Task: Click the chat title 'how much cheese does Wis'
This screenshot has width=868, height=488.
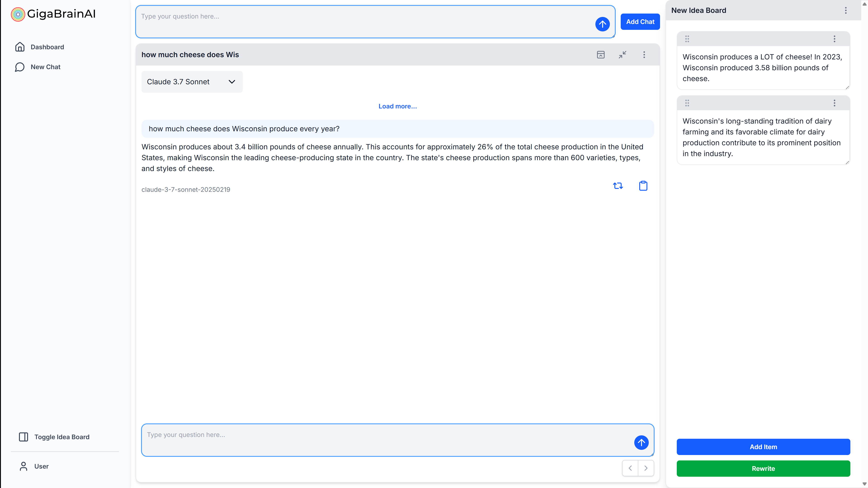Action: click(190, 54)
